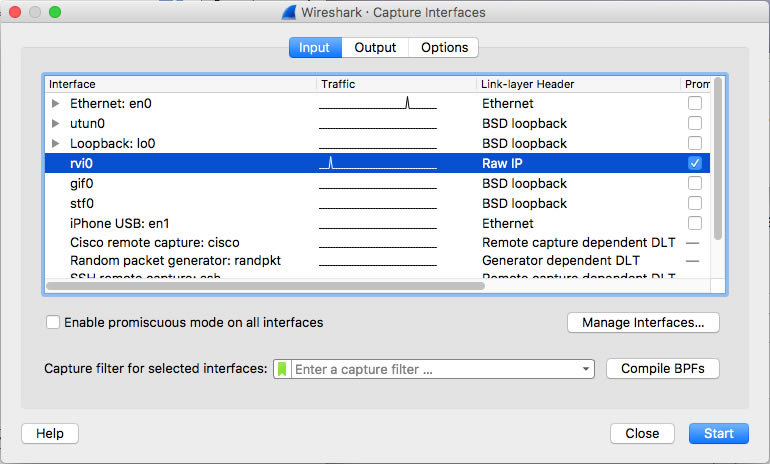Expand the utun0 interface details
The height and width of the screenshot is (464, 770).
point(55,123)
